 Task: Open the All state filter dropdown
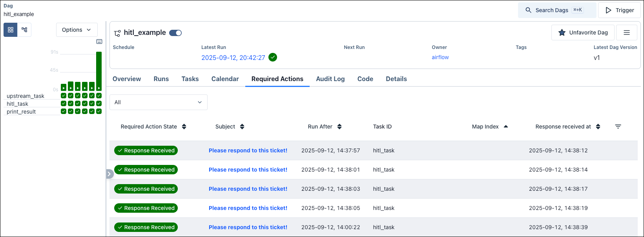158,102
